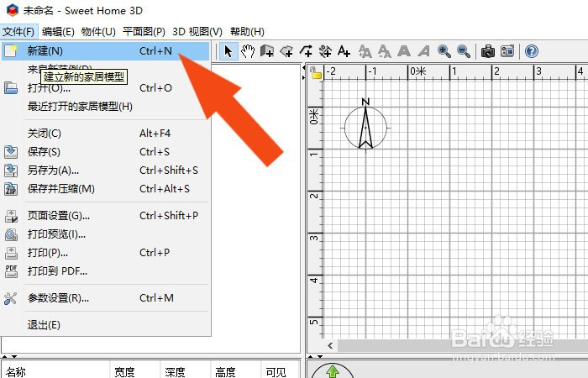This screenshot has width=588, height=378.
Task: Click the Increase text size icon
Action: [365, 51]
